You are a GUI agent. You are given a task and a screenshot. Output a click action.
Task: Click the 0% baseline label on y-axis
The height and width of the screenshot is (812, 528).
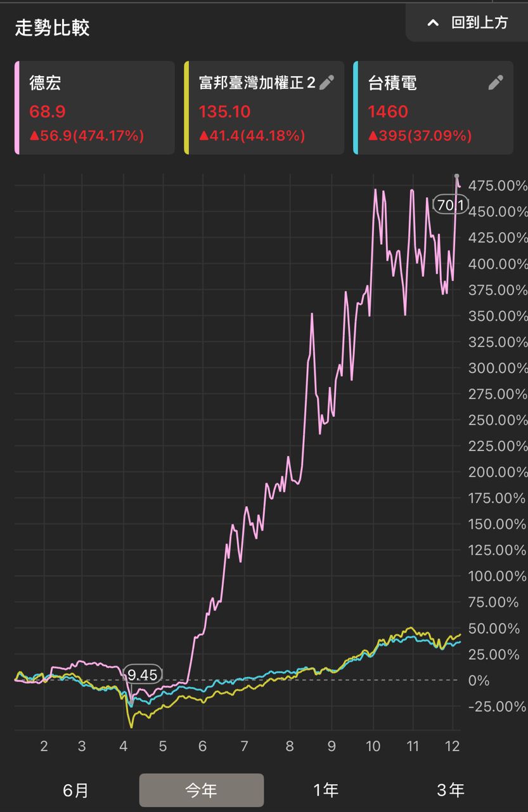coord(479,681)
